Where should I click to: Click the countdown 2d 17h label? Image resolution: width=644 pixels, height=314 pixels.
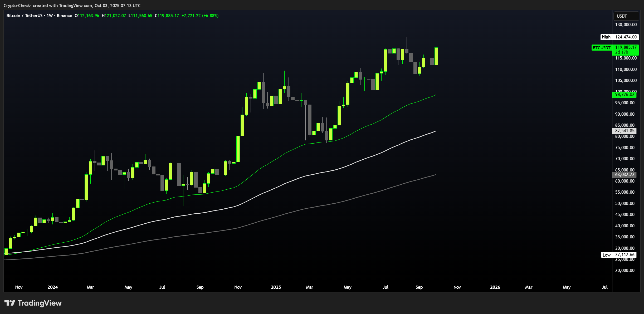point(622,52)
